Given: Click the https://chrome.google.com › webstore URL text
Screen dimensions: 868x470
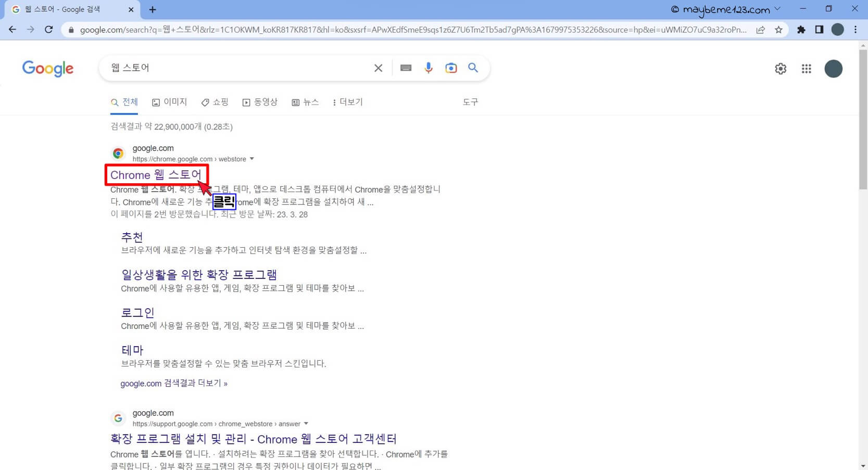Looking at the screenshot, I should point(189,159).
